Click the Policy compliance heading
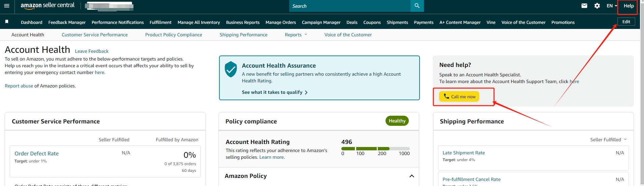The height and width of the screenshot is (186, 644). (x=251, y=121)
